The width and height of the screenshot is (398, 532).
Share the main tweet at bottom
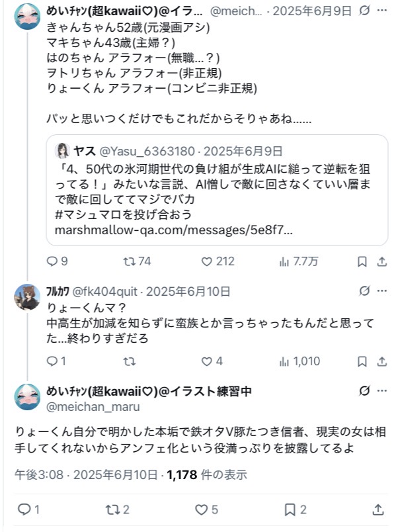378,510
